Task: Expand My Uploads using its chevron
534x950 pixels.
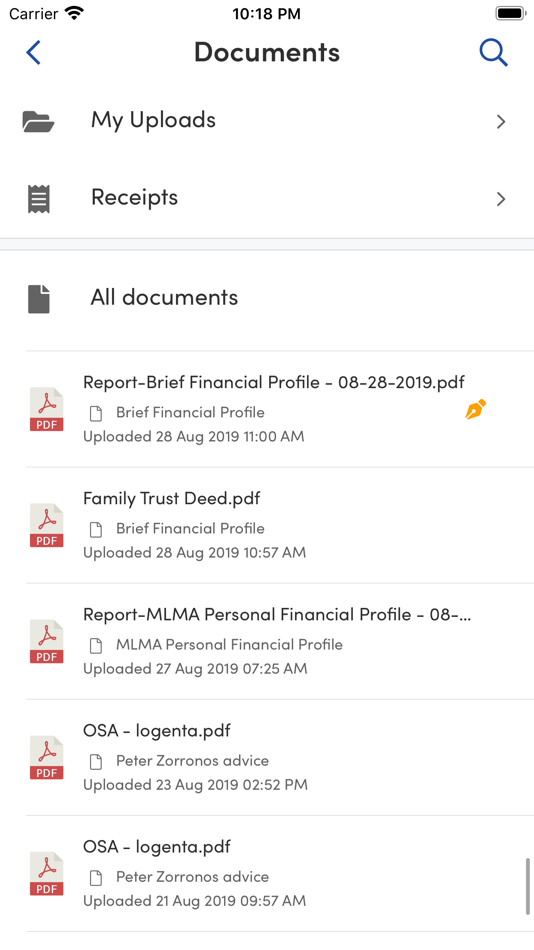Action: (501, 122)
